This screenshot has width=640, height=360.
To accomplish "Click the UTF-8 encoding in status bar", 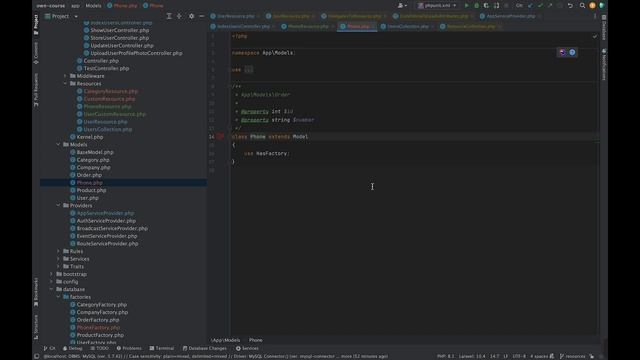I will [519, 356].
